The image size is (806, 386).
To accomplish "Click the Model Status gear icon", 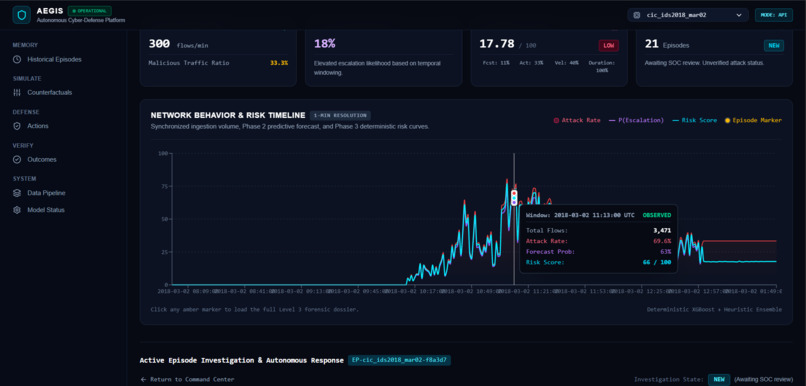I will 17,210.
